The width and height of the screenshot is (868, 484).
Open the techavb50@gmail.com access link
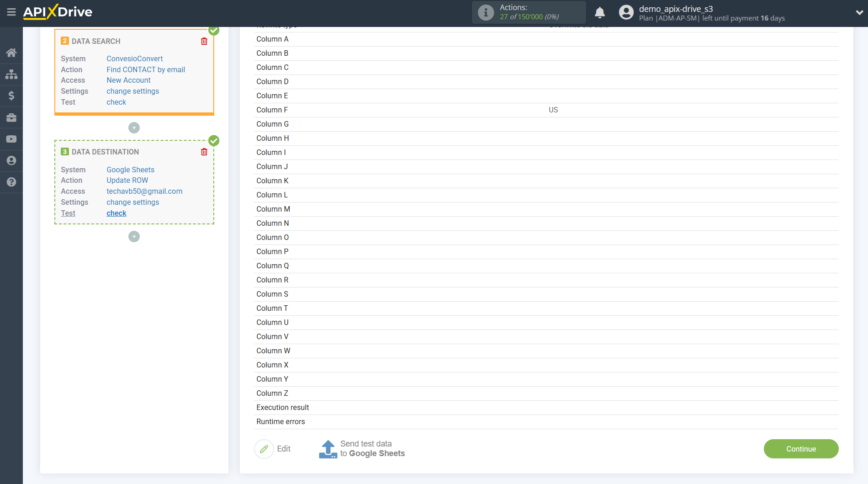click(x=144, y=191)
